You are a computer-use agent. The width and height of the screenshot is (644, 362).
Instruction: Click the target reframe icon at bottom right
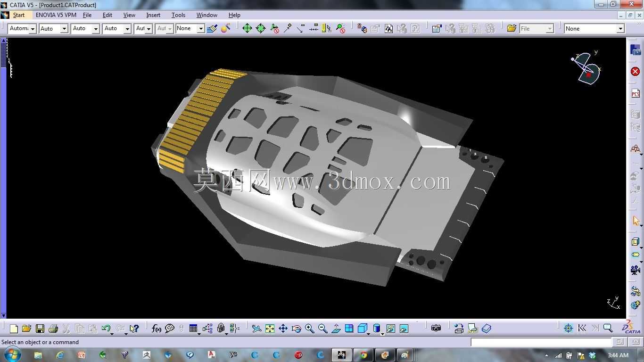pyautogui.click(x=568, y=328)
